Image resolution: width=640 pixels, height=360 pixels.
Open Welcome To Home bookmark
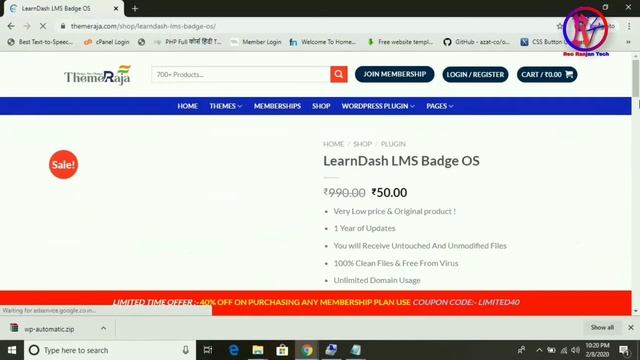[323, 42]
